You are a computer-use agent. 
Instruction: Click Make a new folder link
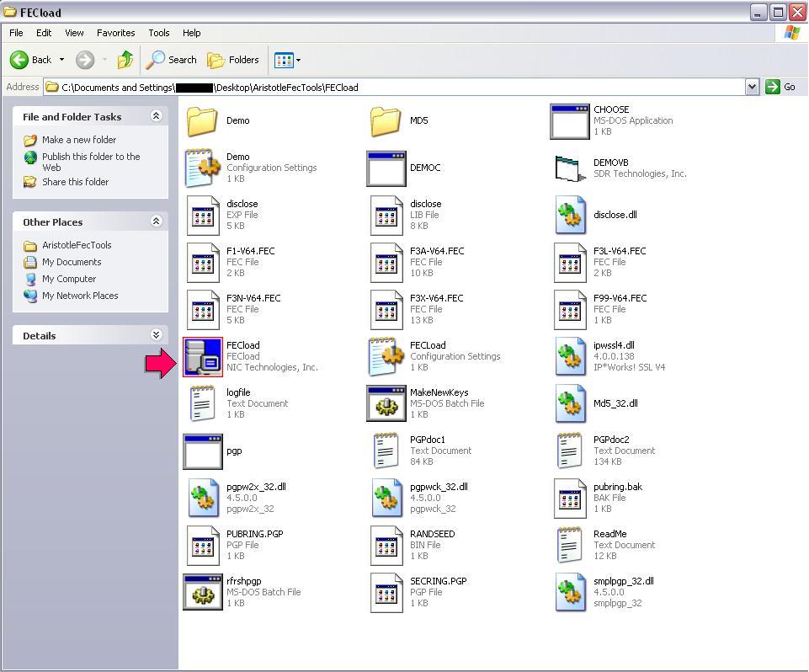point(79,140)
